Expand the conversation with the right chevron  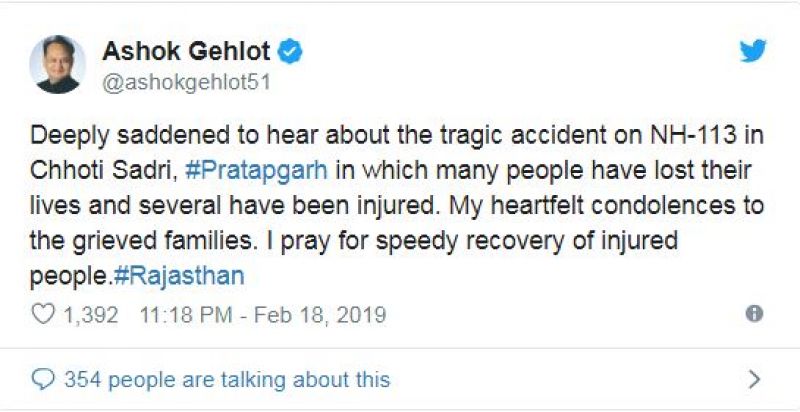click(755, 379)
